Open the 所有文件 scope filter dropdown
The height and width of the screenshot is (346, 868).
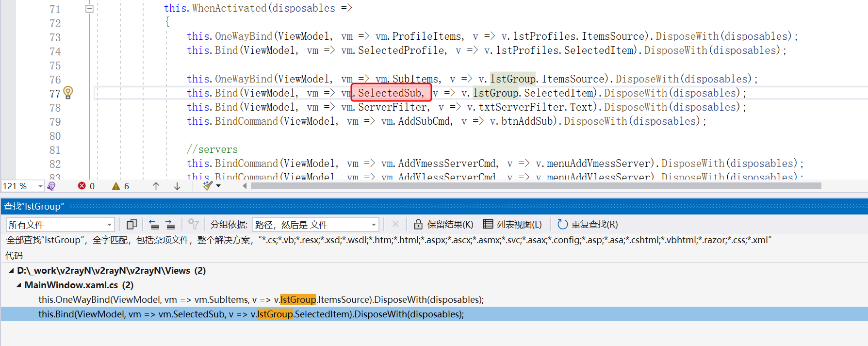[x=109, y=225]
